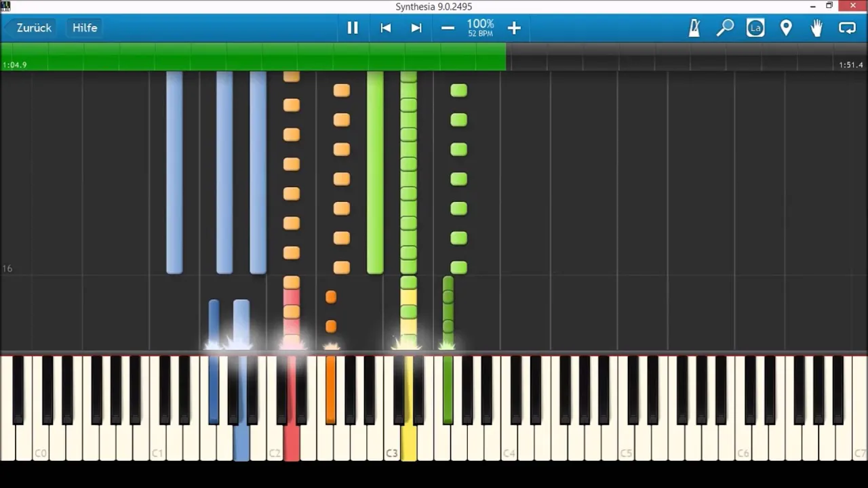This screenshot has height=488, width=868.
Task: Skip forward to the next section
Action: 416,28
